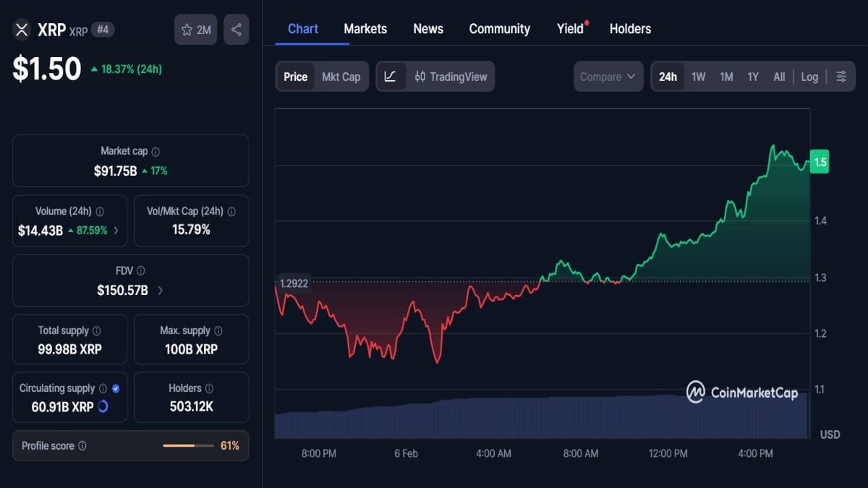Click the Total supply info icon

tap(97, 330)
